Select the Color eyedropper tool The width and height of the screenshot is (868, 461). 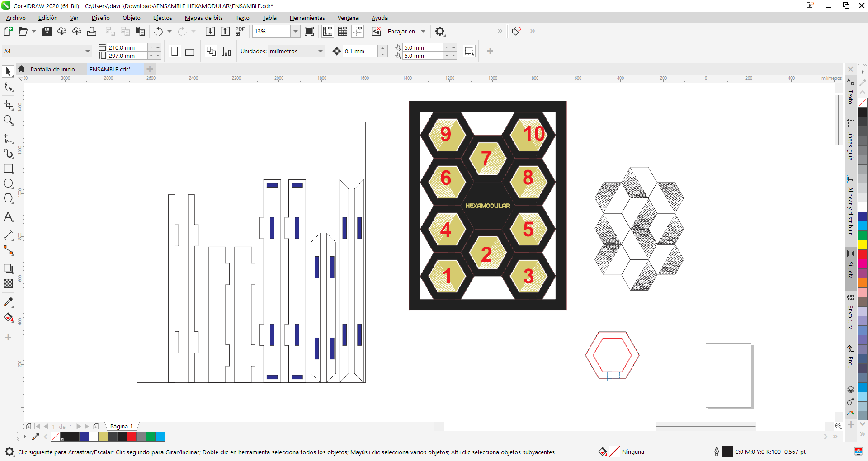point(8,302)
